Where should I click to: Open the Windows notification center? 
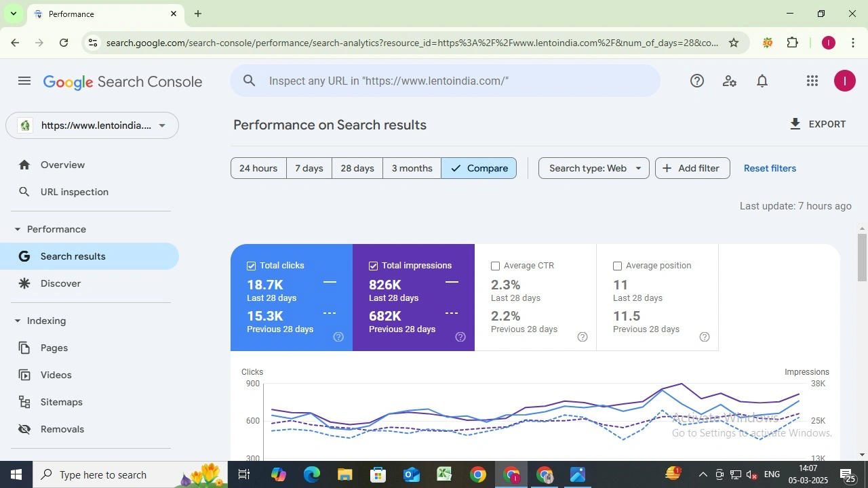(x=849, y=474)
